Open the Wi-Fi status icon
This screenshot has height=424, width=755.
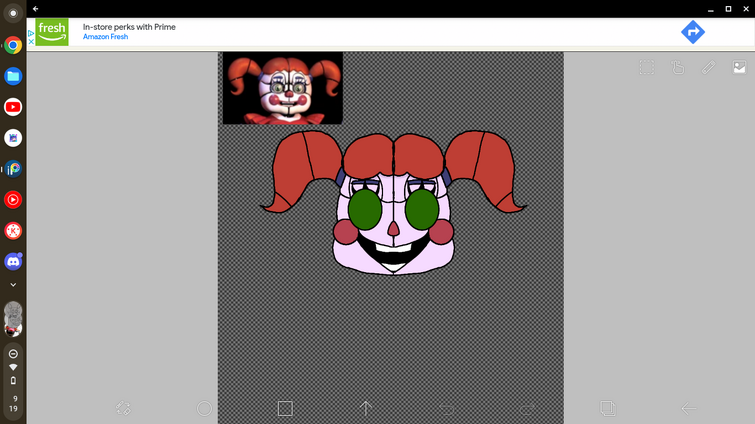[13, 367]
